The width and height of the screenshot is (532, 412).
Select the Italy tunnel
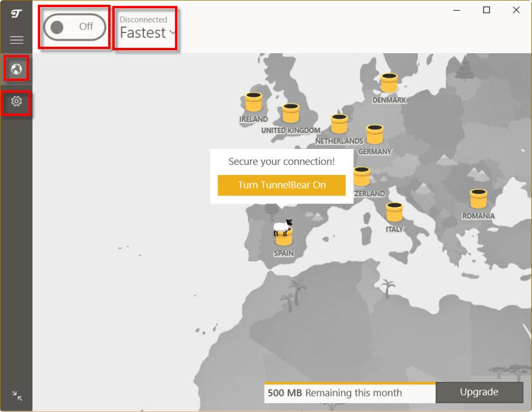click(x=394, y=212)
